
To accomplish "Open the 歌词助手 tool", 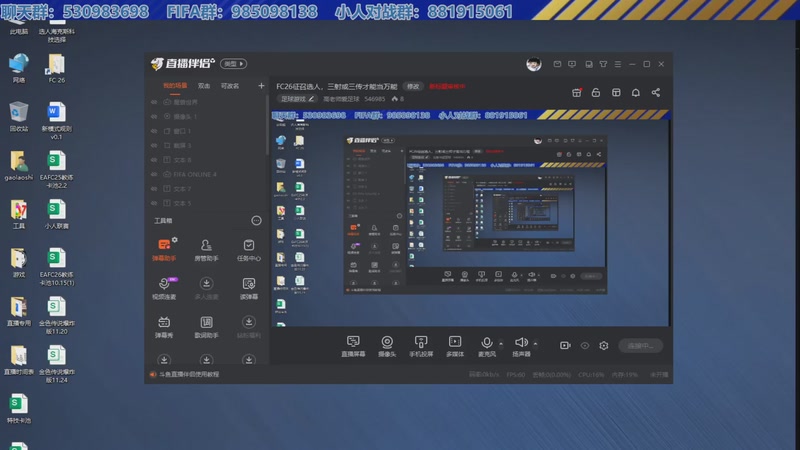I will tap(206, 327).
